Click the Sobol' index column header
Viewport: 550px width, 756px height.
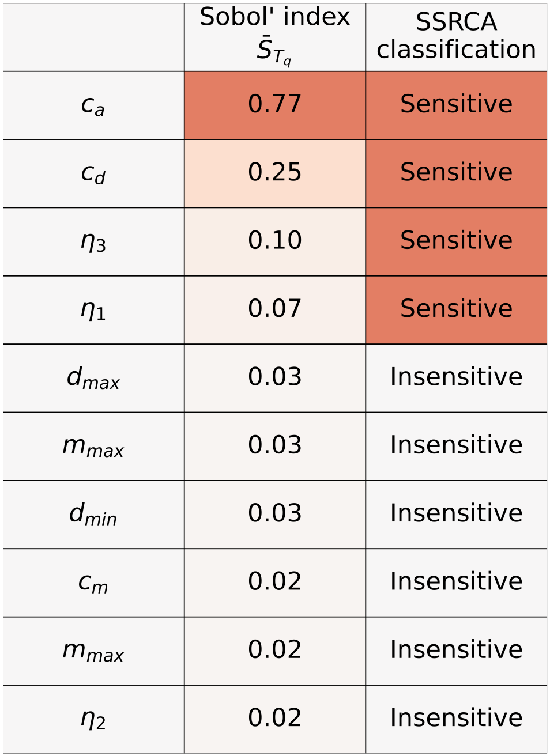pos(275,37)
